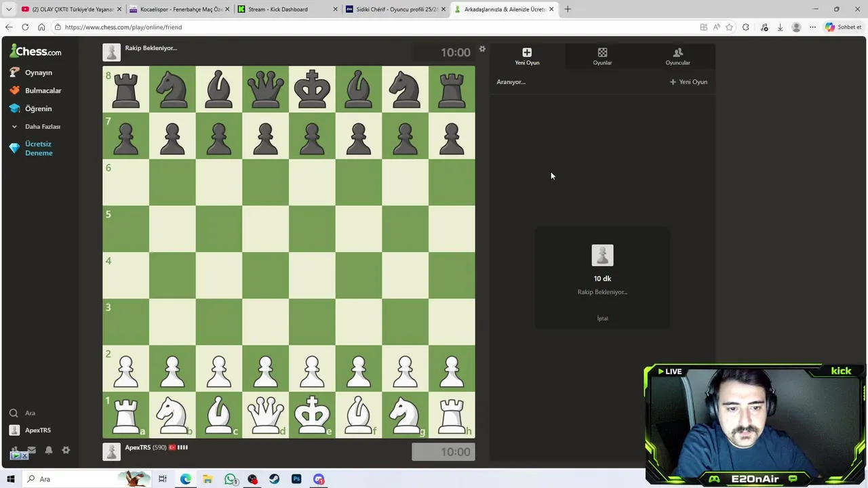Reload the page

pos(25,27)
